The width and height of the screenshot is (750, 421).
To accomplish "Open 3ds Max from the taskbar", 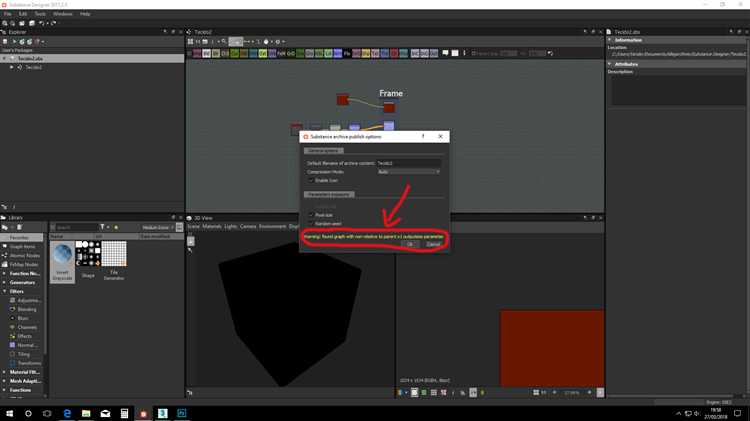I will tap(163, 413).
